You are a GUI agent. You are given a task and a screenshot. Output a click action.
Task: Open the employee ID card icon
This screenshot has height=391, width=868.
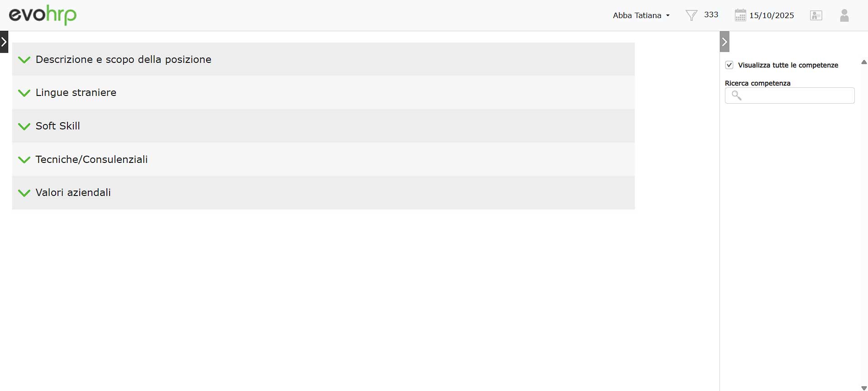pos(816,15)
